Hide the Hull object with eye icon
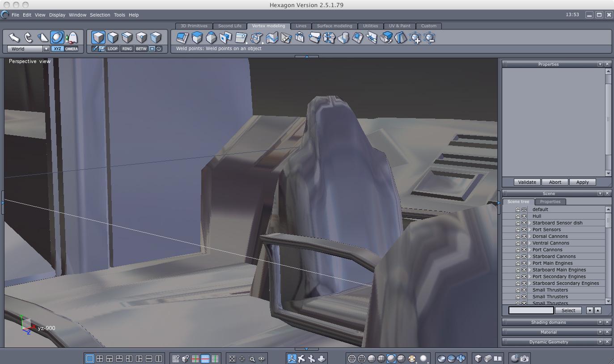The width and height of the screenshot is (614, 364). tap(524, 216)
